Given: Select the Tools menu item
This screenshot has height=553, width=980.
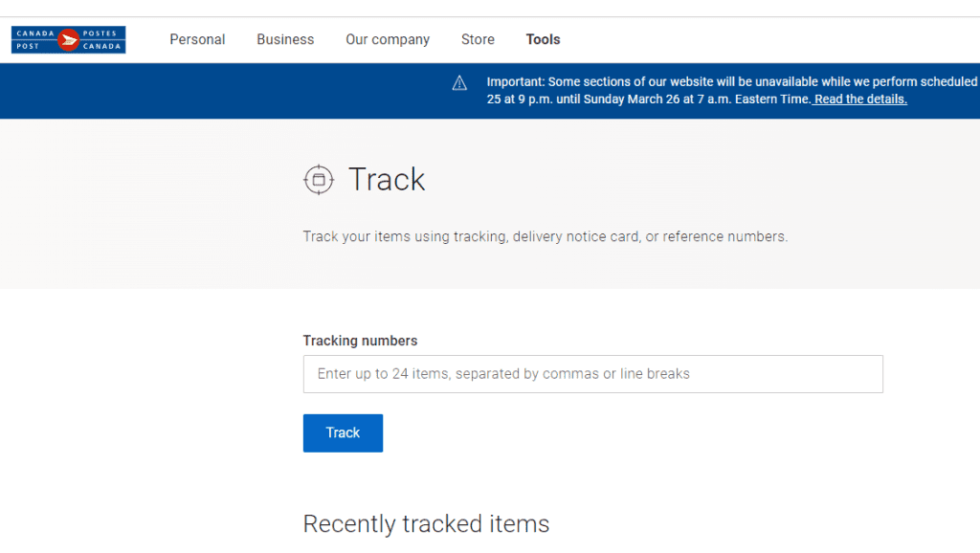Looking at the screenshot, I should (543, 39).
